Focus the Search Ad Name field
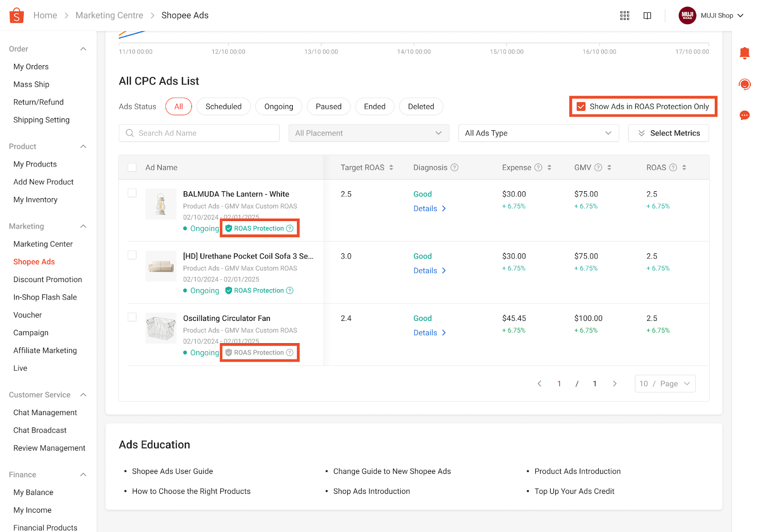Image resolution: width=758 pixels, height=532 pixels. click(199, 133)
